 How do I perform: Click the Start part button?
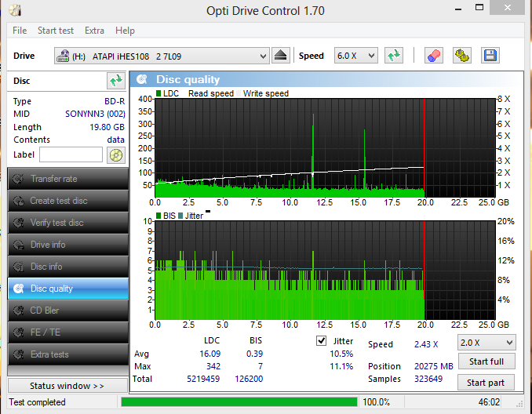[486, 383]
